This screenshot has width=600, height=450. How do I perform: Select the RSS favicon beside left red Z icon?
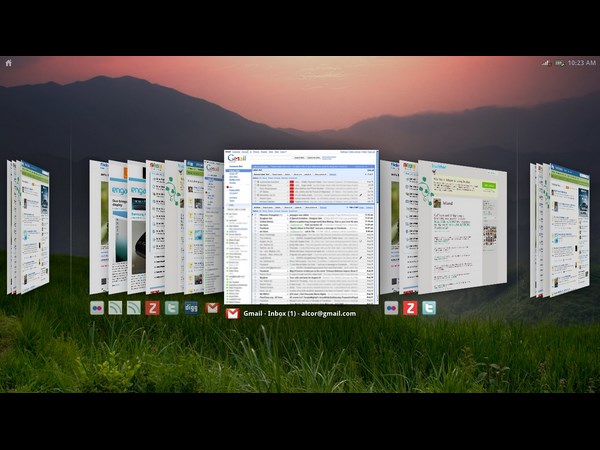[x=134, y=308]
